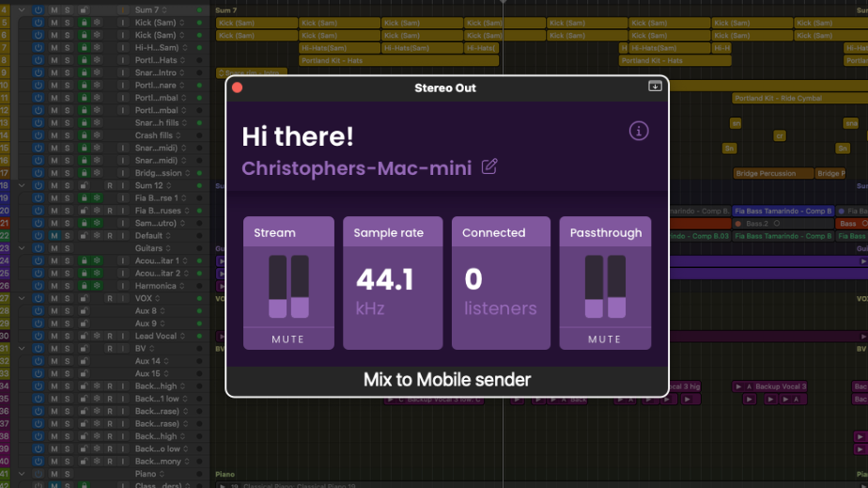Lock icon on the Sam...utro) track
The width and height of the screenshot is (868, 488).
click(84, 223)
